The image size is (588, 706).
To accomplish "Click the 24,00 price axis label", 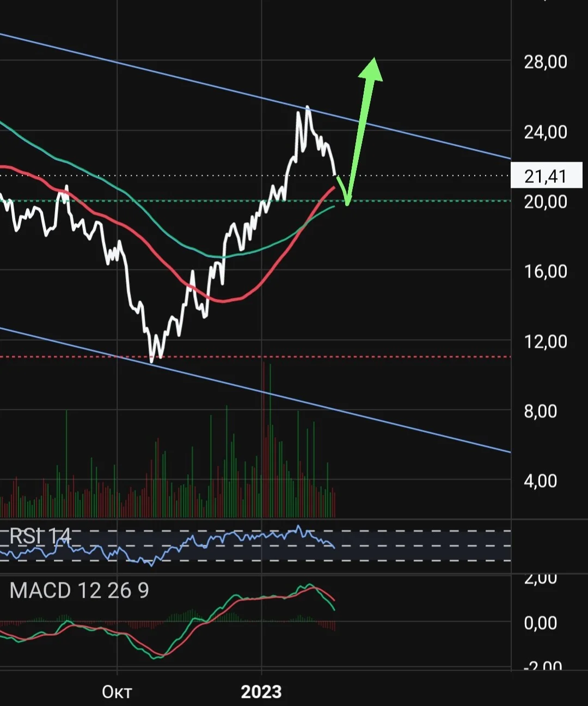I will click(546, 132).
